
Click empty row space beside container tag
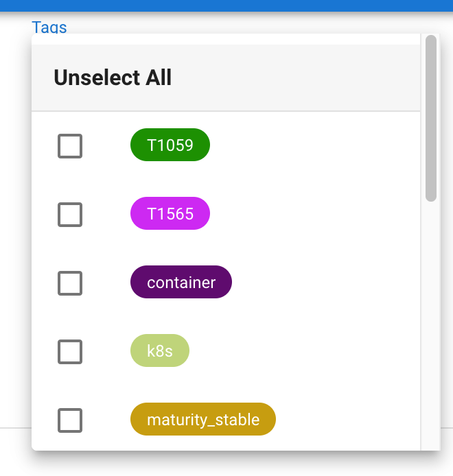[325, 282]
